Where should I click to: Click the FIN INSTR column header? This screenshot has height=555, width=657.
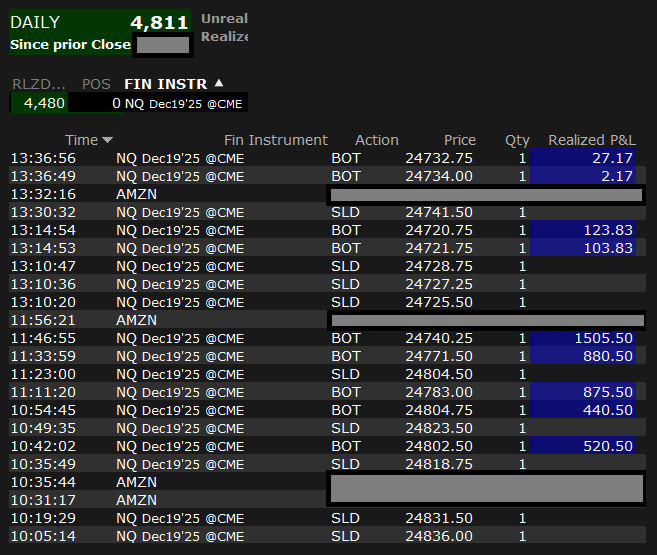click(x=166, y=84)
